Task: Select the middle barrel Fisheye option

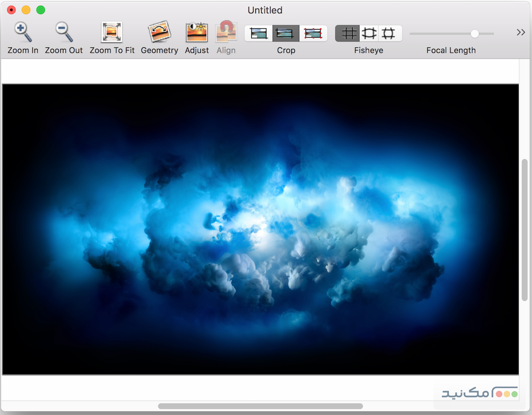Action: coord(369,33)
